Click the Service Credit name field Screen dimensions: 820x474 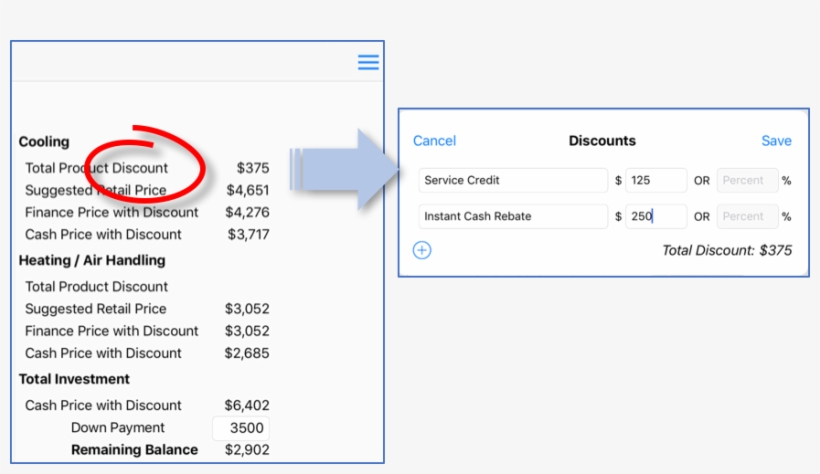512,180
